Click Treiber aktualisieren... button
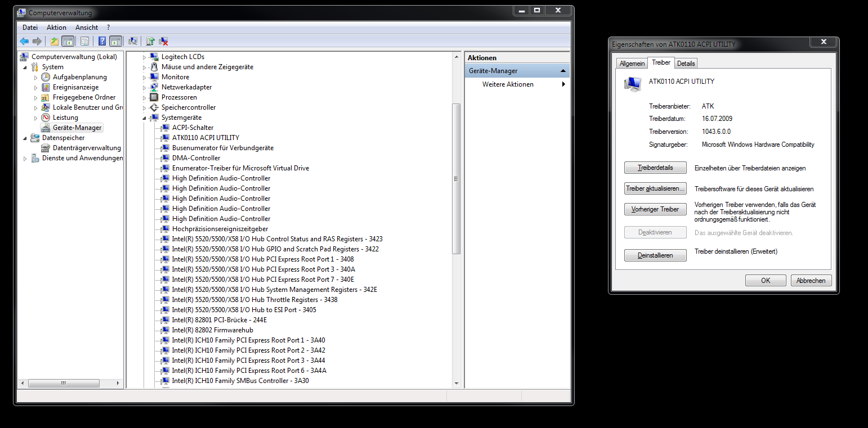 pyautogui.click(x=655, y=188)
